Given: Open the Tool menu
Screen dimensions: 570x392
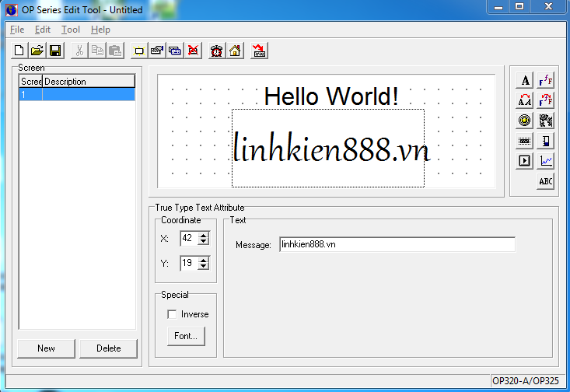Looking at the screenshot, I should click(x=71, y=30).
